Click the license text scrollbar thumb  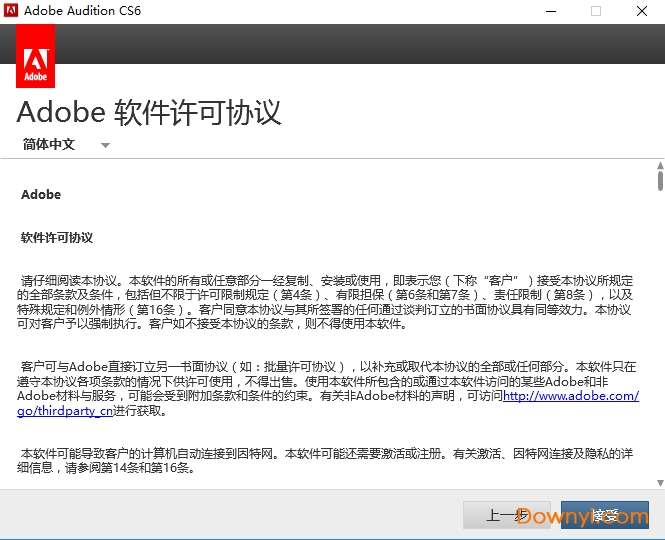click(x=660, y=181)
